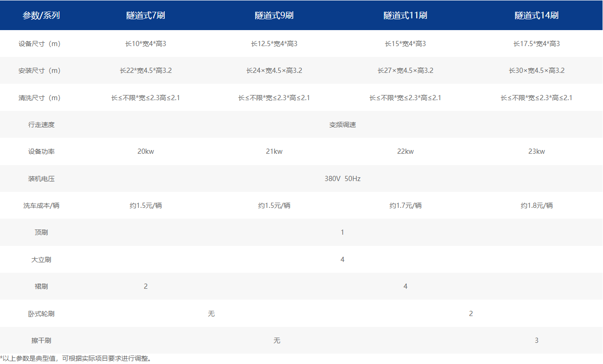Select the "隧道式9刷" column header
The image size is (603, 364).
(274, 16)
